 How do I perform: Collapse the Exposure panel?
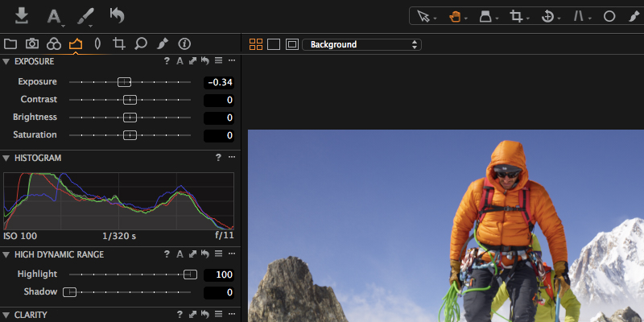[x=6, y=61]
